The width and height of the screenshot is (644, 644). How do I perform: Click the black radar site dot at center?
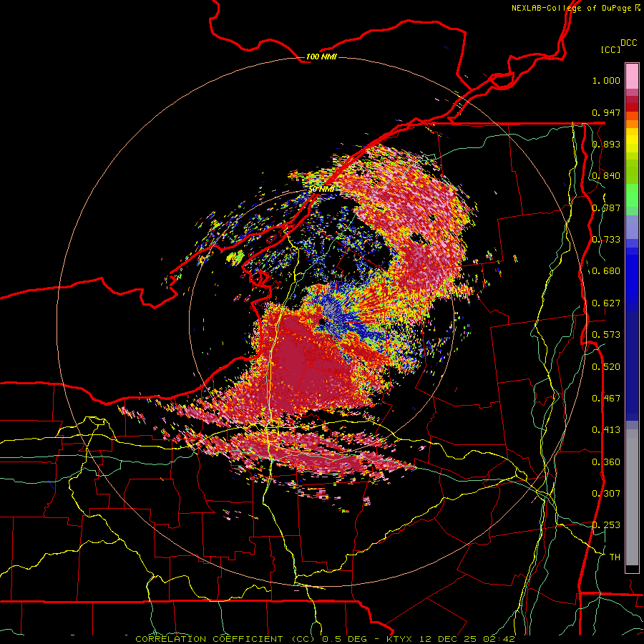pos(321,321)
